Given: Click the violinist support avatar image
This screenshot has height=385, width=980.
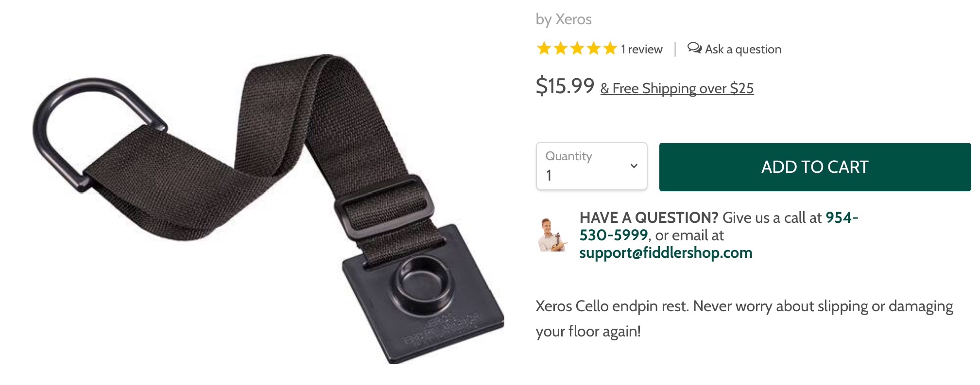Looking at the screenshot, I should [552, 235].
